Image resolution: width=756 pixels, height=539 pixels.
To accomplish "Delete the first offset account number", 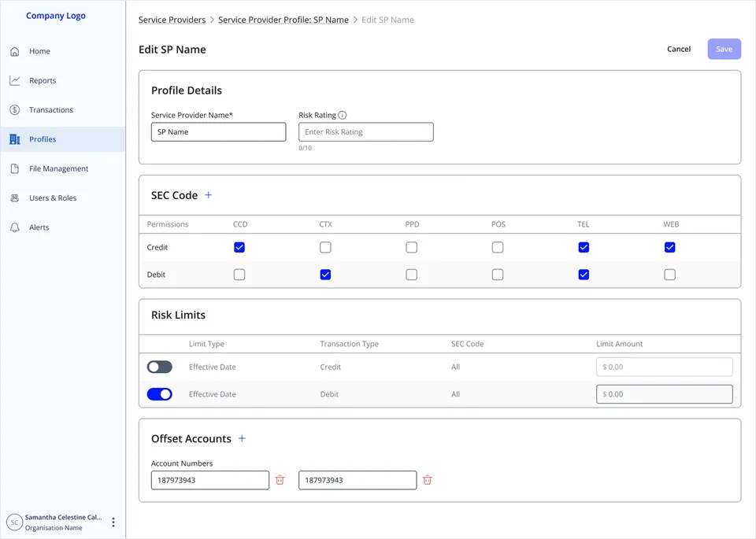I will (x=280, y=480).
